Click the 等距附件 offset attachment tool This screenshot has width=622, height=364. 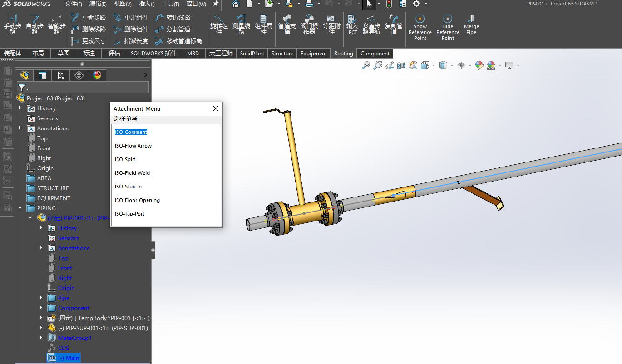pos(331,25)
